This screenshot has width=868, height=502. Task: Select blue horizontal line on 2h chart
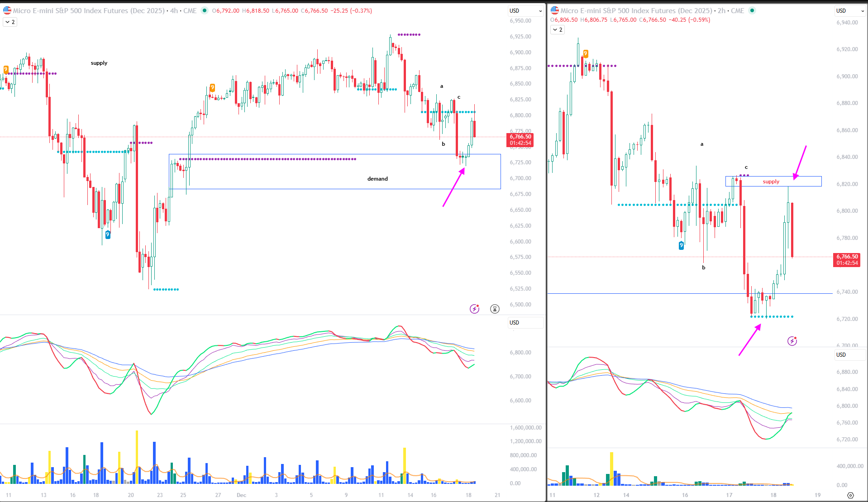click(656, 293)
